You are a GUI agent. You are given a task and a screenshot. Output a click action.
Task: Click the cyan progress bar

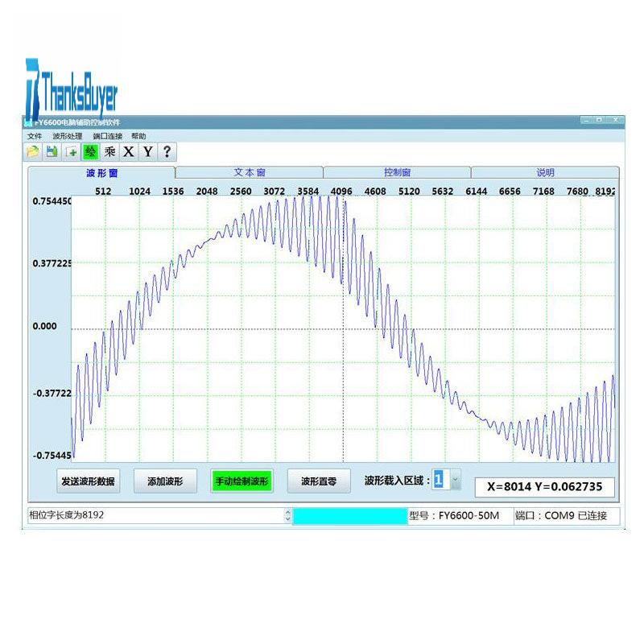350,516
